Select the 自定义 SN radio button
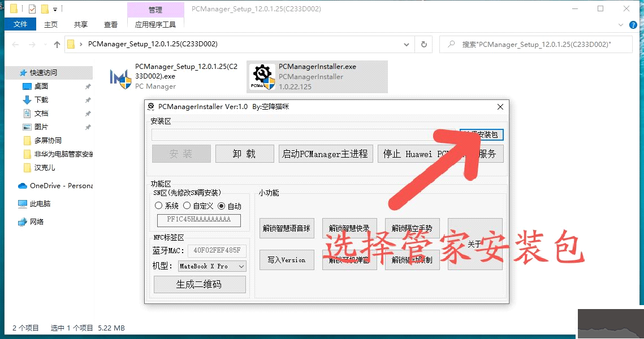This screenshot has height=339, width=644. click(x=187, y=206)
